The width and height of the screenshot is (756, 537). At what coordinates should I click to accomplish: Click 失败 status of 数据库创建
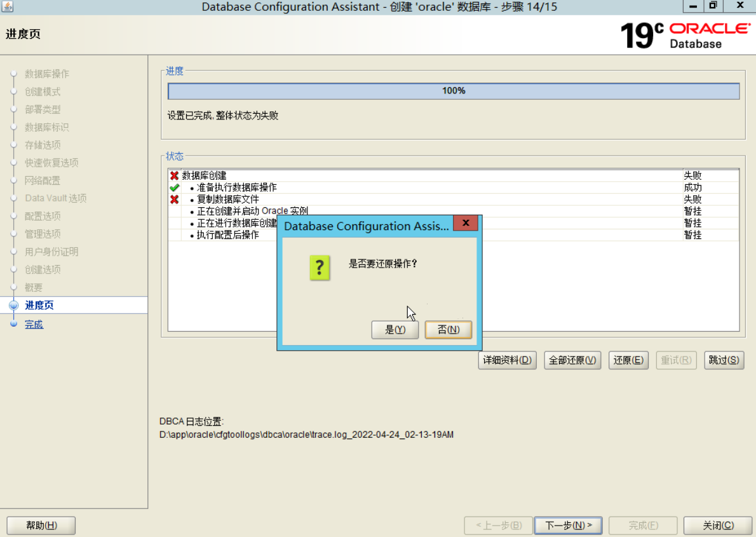coord(692,175)
